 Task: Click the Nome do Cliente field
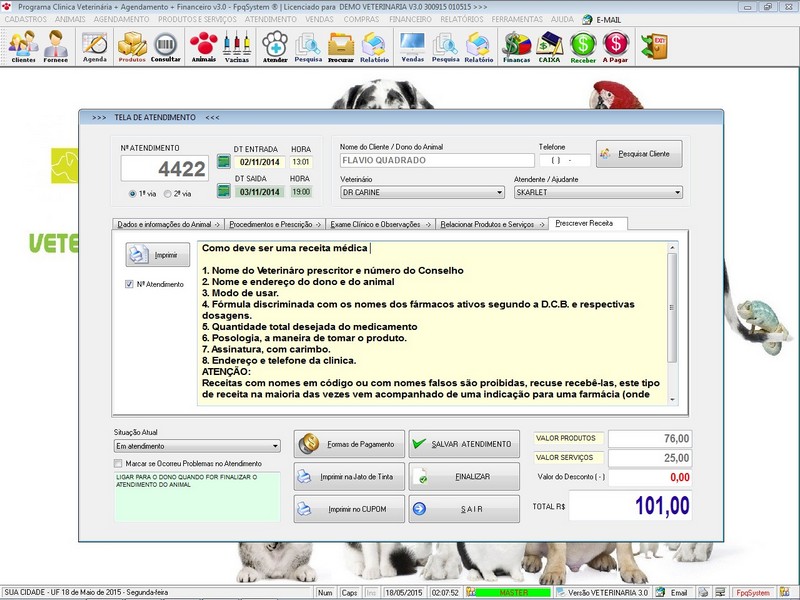(x=437, y=160)
